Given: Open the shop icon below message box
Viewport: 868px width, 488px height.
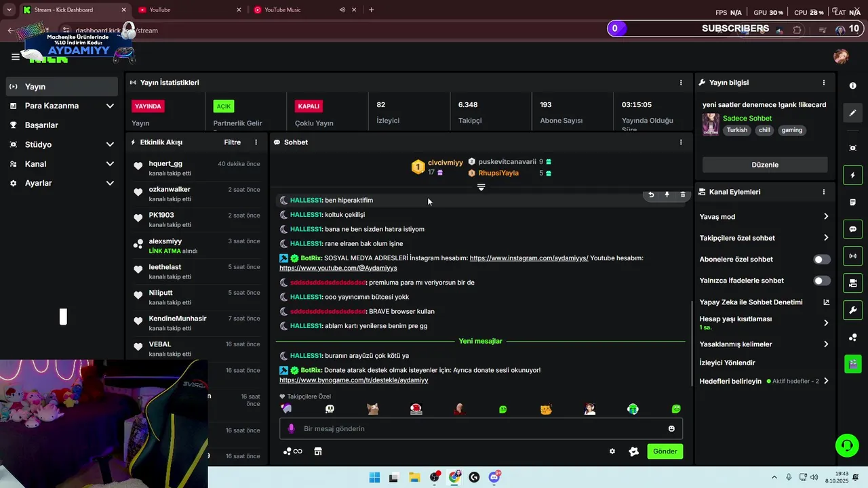Looking at the screenshot, I should point(317,451).
